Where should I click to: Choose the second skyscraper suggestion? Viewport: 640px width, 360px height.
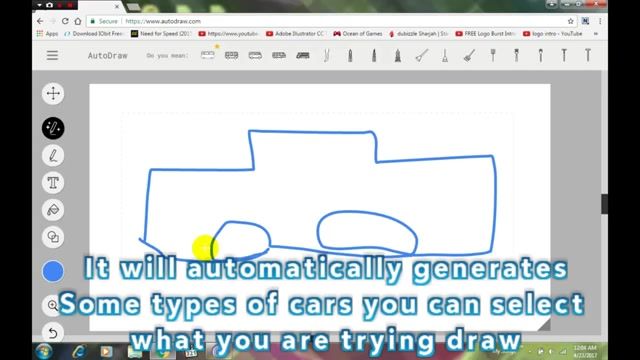tap(374, 56)
